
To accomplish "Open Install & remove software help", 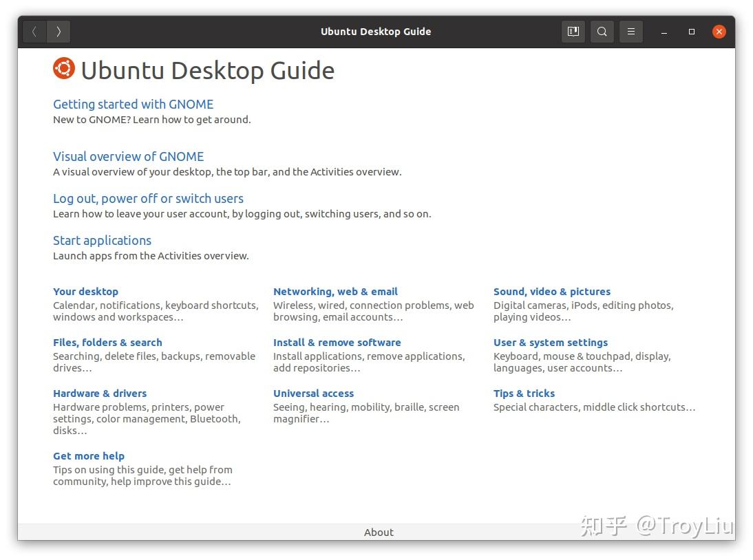I will click(337, 342).
